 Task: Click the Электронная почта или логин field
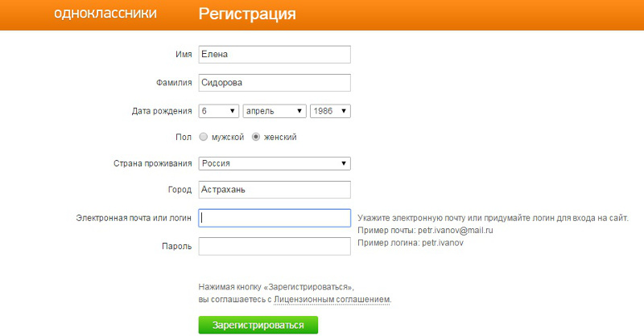pos(275,218)
